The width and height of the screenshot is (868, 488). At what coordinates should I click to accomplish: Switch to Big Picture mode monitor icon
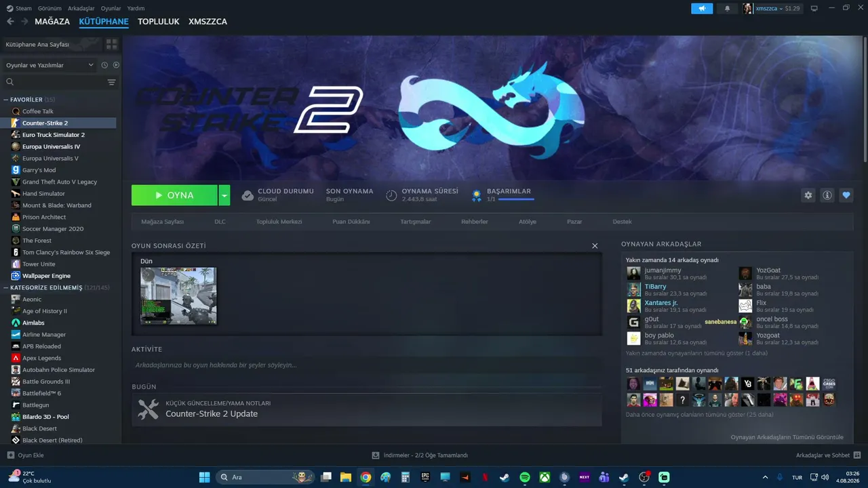click(814, 8)
